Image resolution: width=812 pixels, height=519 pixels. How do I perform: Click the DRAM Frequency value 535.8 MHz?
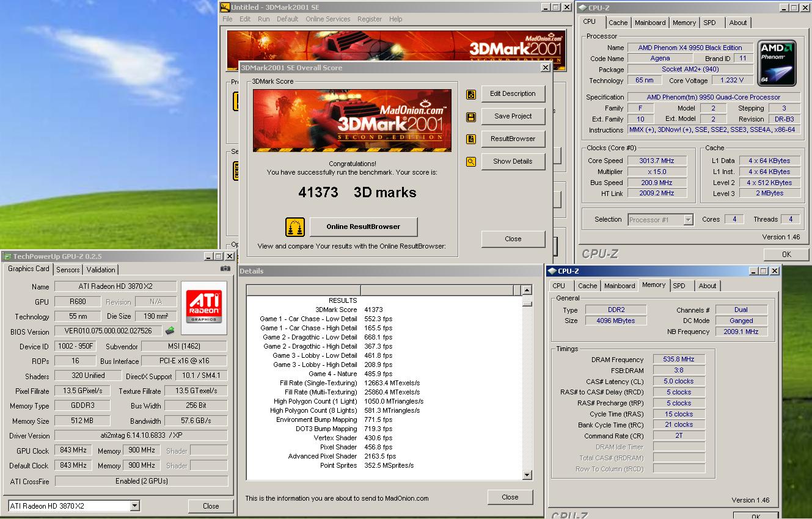pyautogui.click(x=679, y=360)
